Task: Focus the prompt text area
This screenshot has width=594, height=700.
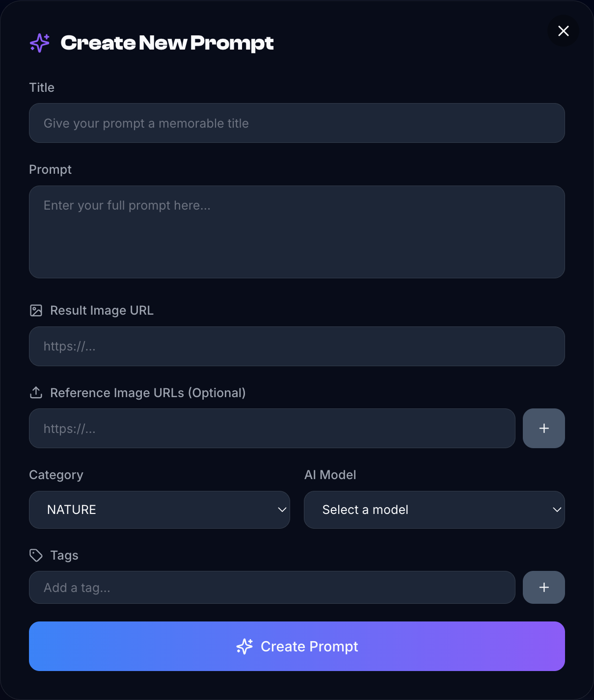Action: tap(297, 232)
